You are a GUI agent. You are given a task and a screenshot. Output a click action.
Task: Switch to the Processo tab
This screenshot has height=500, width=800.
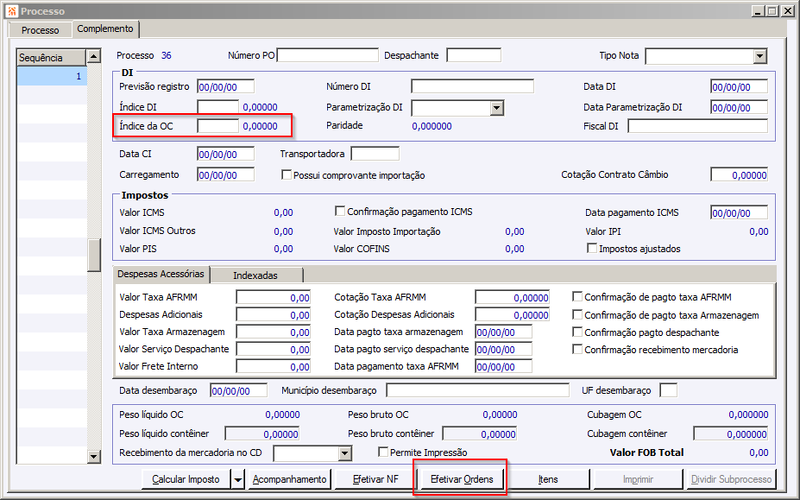40,30
